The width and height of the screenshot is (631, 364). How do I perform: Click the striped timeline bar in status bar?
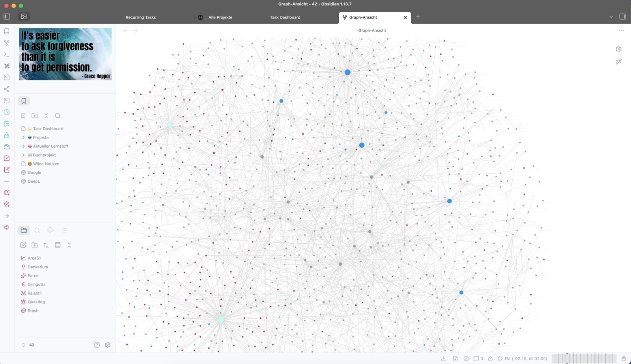pos(584,358)
